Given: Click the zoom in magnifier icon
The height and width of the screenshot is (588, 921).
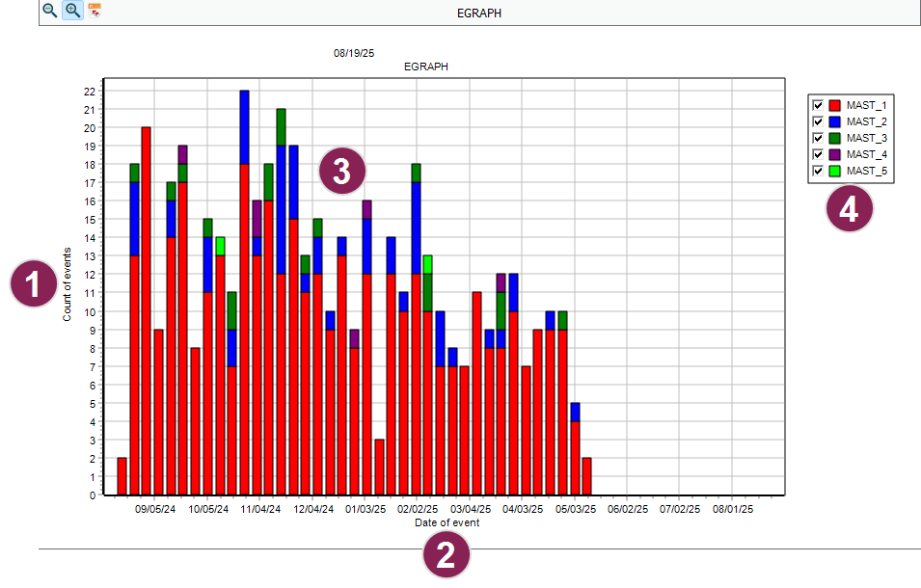Looking at the screenshot, I should [x=72, y=11].
